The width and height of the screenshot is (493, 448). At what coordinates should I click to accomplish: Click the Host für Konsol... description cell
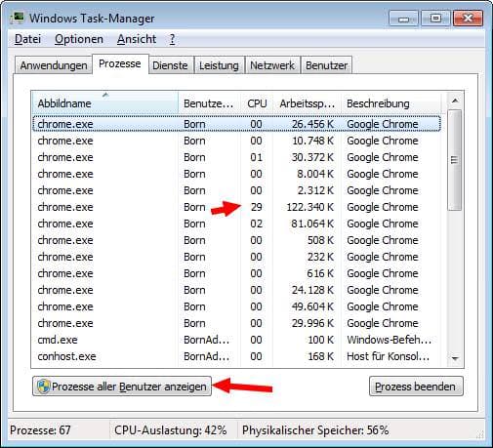coord(388,356)
